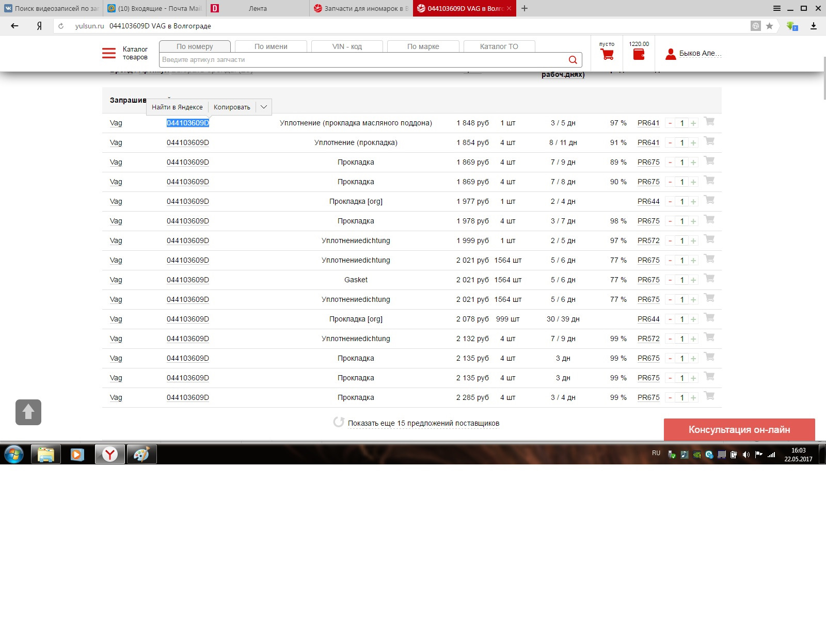Select the По имени search tab
This screenshot has height=644, width=826.
pyautogui.click(x=271, y=46)
